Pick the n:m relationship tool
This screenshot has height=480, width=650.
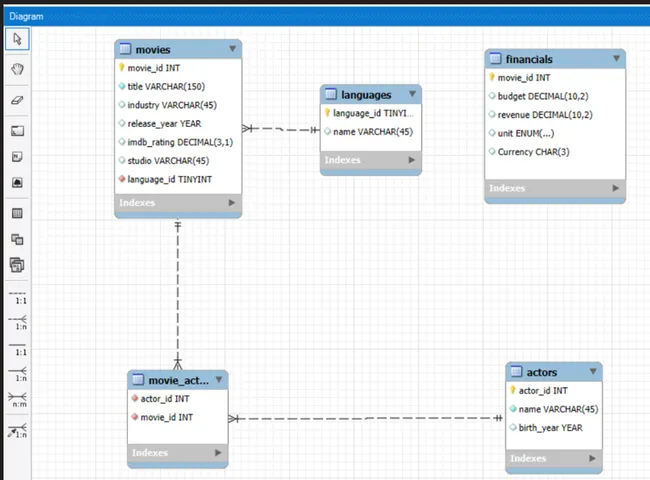17,400
